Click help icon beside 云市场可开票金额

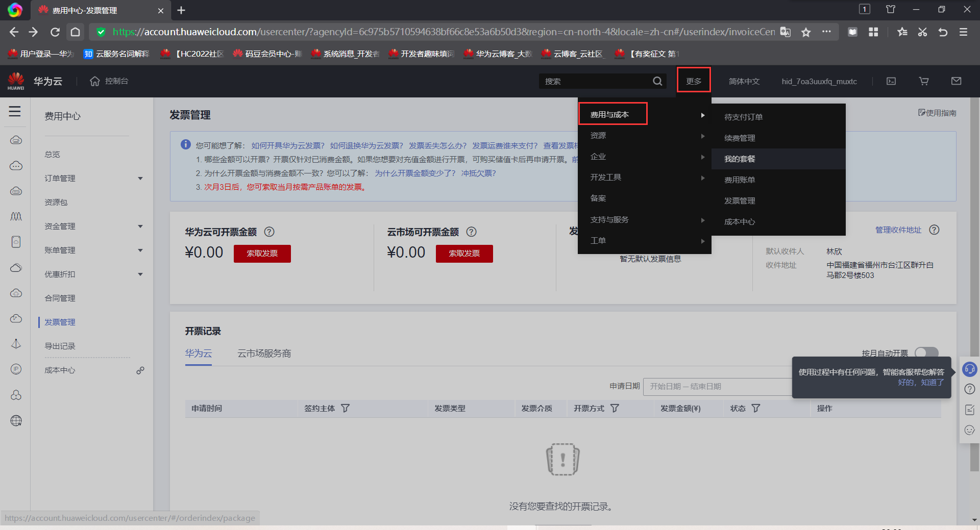click(x=472, y=232)
